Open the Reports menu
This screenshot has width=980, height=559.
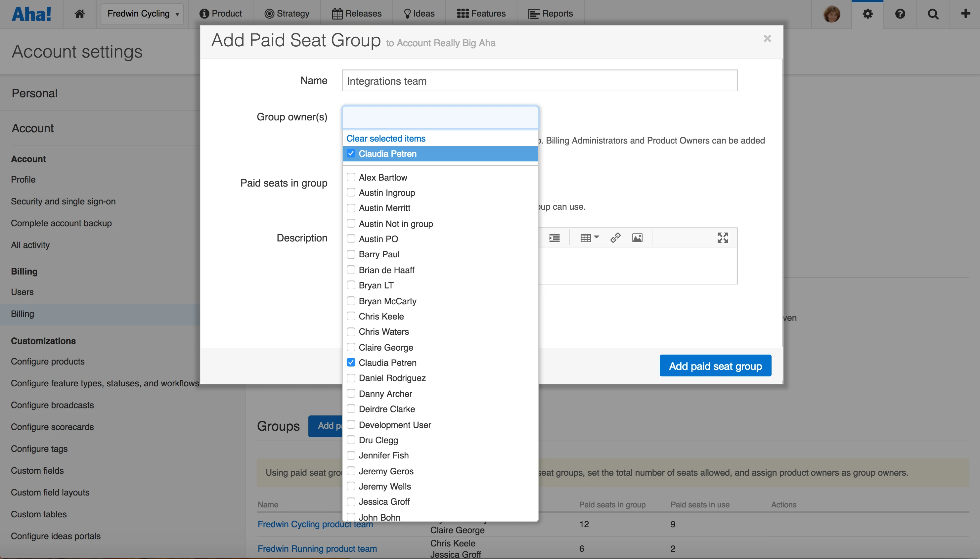pos(551,14)
